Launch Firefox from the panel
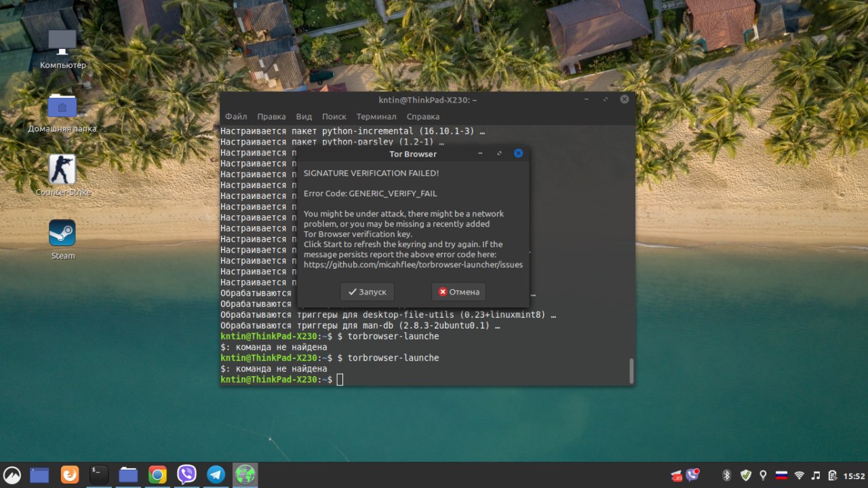 (x=69, y=474)
